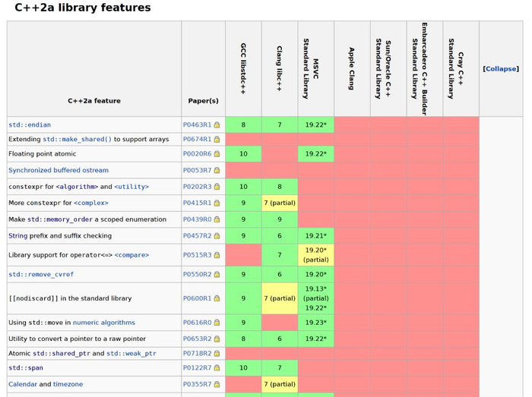Click the lock icon beside P0463R1
This screenshot has width=532, height=397.
[217, 125]
